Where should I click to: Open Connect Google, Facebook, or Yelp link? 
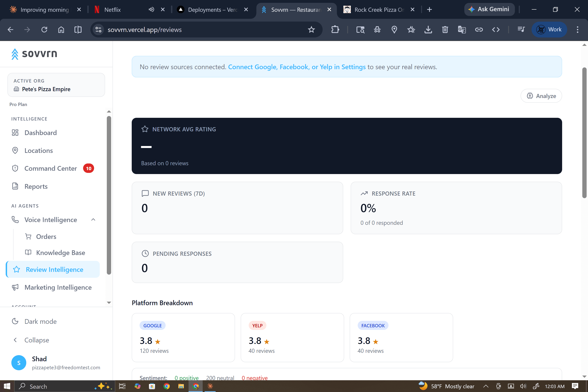pos(297,67)
